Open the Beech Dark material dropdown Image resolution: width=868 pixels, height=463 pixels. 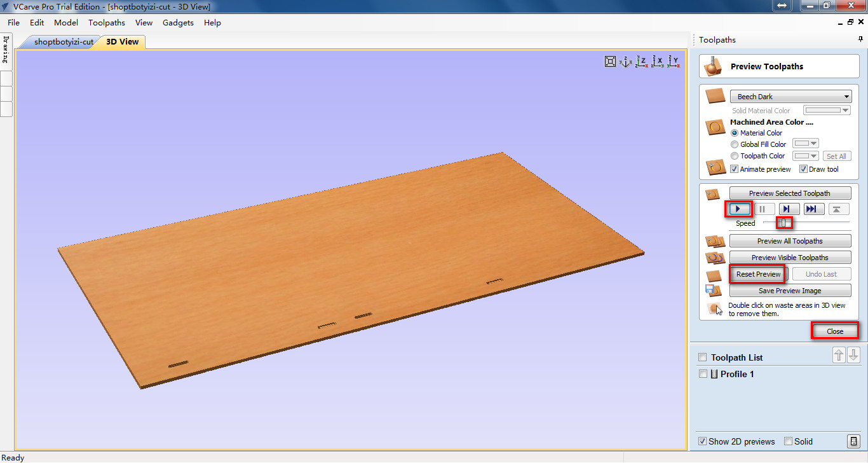790,97
